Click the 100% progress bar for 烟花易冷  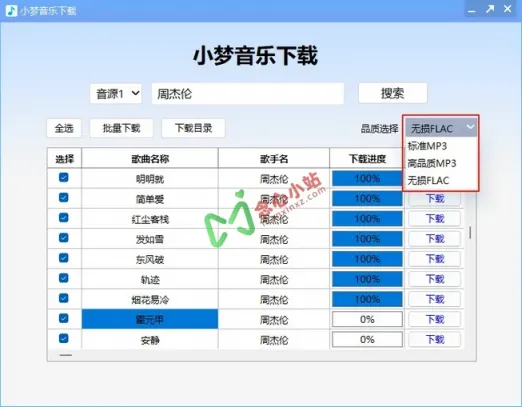(x=367, y=299)
